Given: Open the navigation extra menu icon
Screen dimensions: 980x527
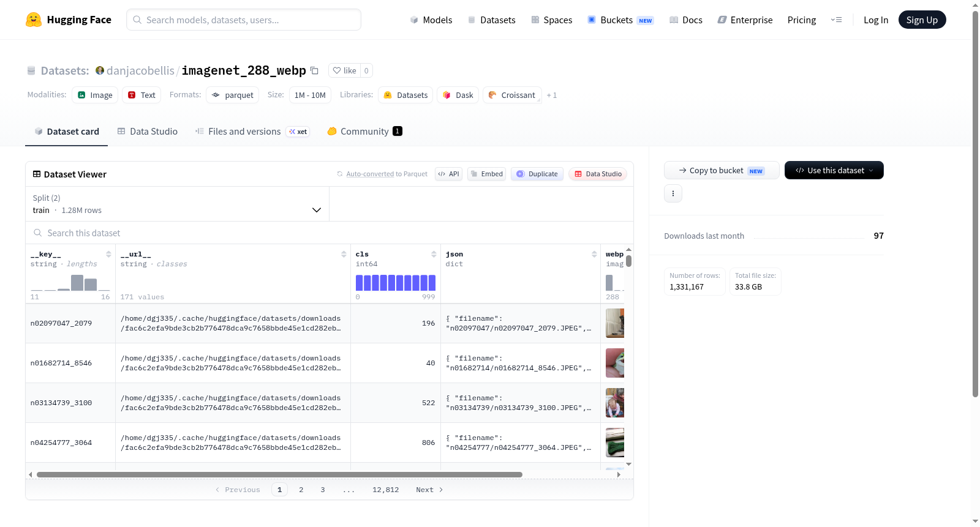Looking at the screenshot, I should (x=836, y=20).
